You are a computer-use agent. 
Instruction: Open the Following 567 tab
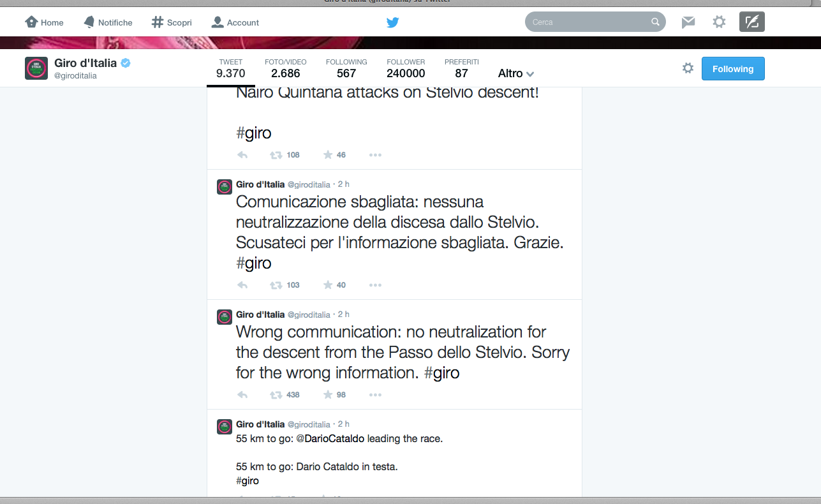click(346, 68)
